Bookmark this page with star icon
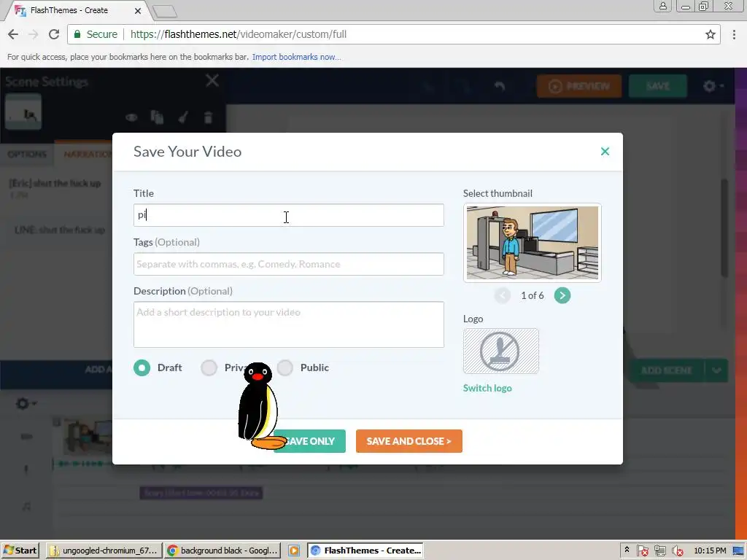 coord(711,34)
